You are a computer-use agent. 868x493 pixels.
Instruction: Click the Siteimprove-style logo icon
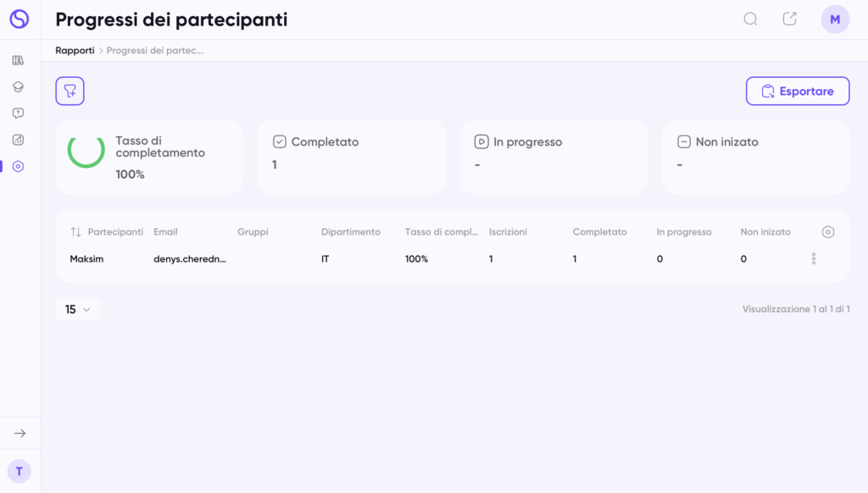[x=19, y=19]
